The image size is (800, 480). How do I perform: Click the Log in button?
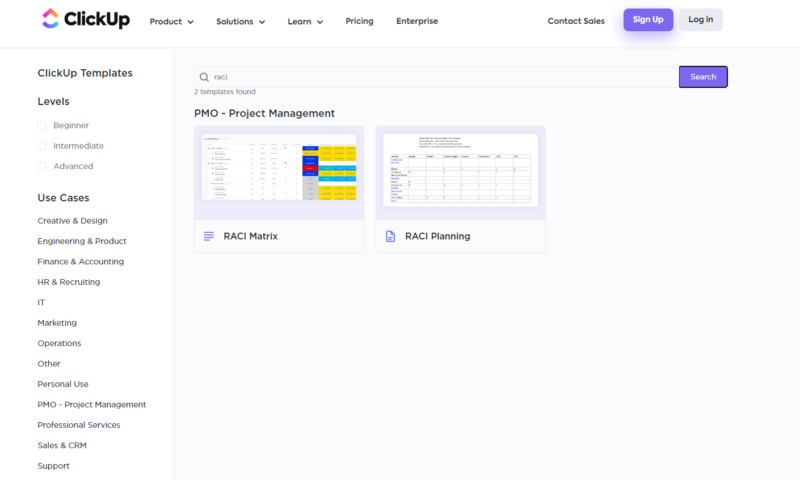[x=700, y=20]
